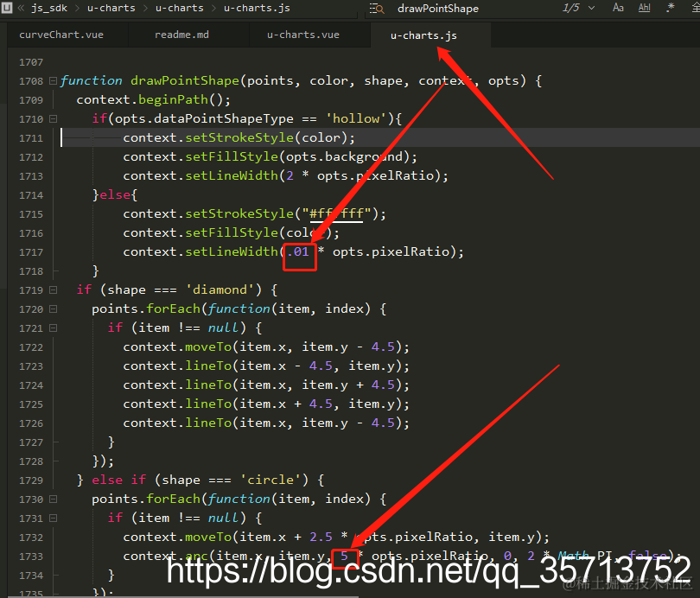Click line number 1729 in the gutter
Image resolution: width=700 pixels, height=598 pixels.
tap(31, 480)
